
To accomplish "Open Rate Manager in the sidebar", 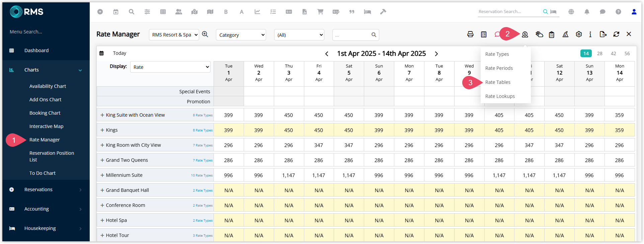I will click(x=45, y=140).
